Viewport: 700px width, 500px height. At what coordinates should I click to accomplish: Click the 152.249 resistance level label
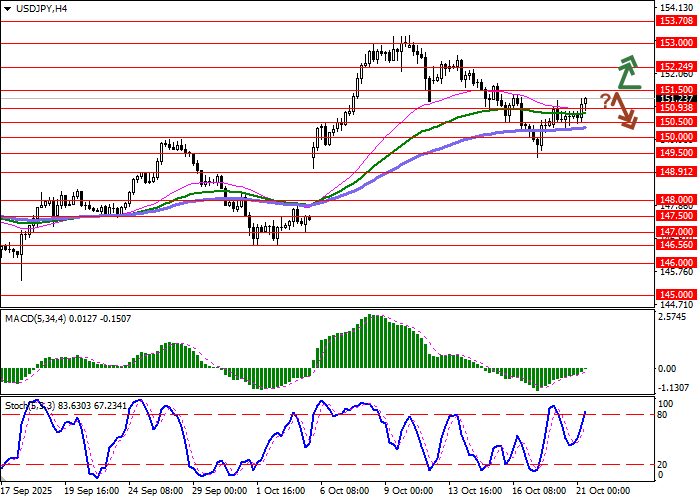click(x=676, y=66)
